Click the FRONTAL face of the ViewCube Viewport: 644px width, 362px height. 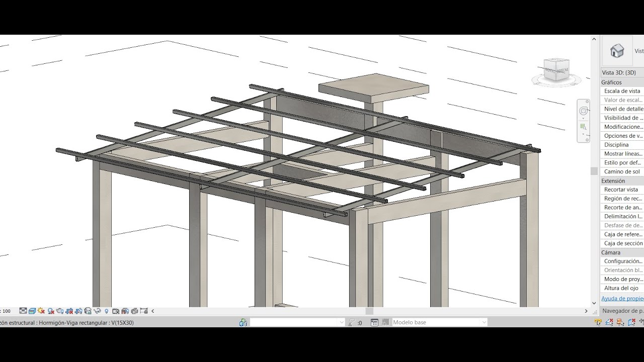coord(550,71)
